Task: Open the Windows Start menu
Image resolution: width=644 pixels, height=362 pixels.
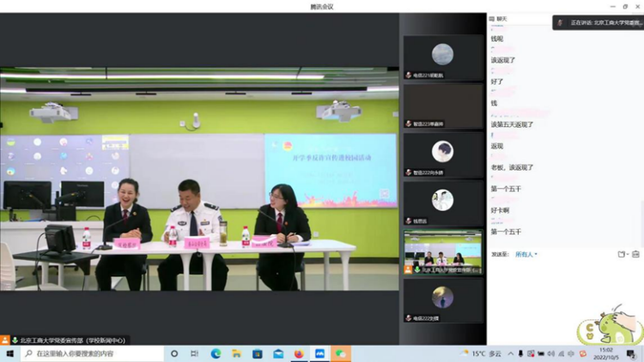Action: [x=10, y=353]
